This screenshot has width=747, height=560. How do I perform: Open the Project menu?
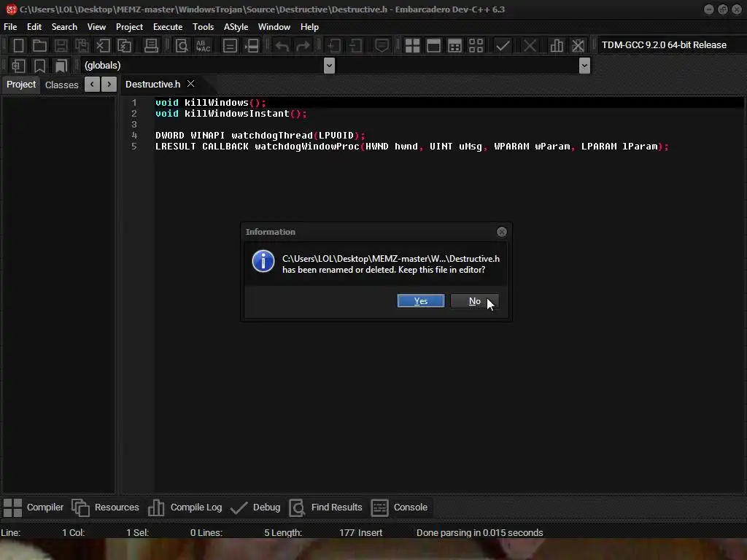tap(129, 27)
